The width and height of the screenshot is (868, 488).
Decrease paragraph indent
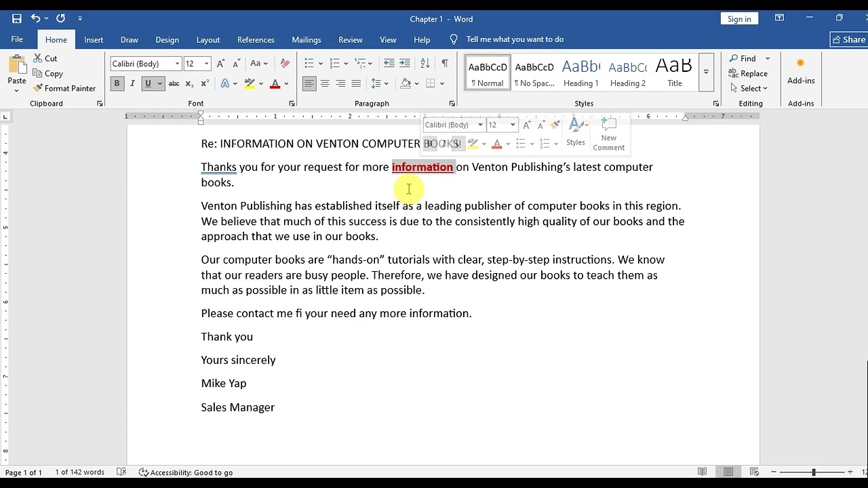tap(389, 64)
